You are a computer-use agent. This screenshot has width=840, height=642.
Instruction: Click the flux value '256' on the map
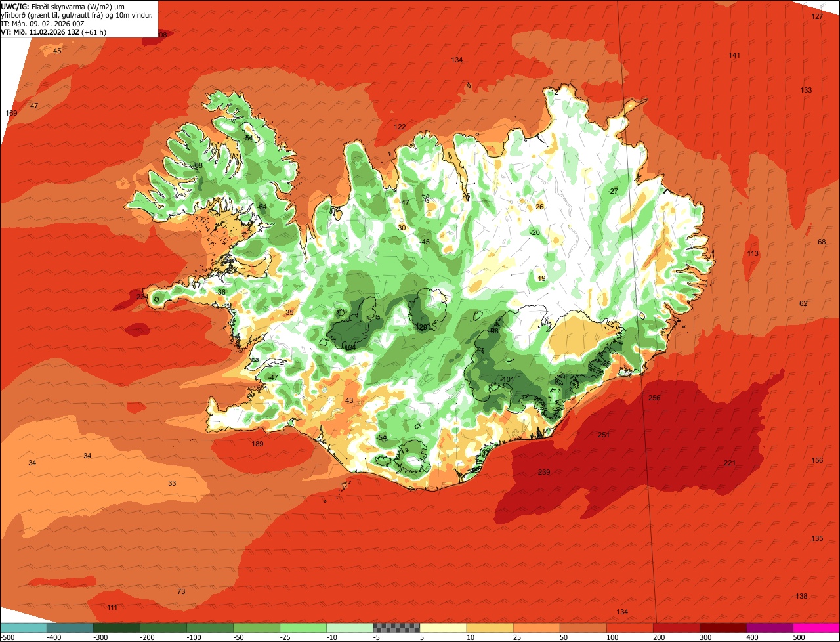(x=654, y=398)
